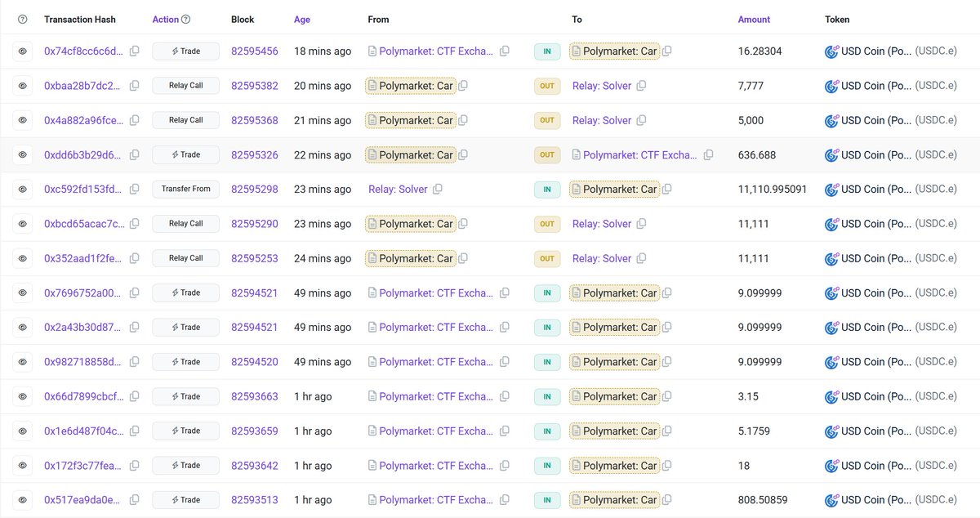Sort by Action column header

(x=165, y=19)
